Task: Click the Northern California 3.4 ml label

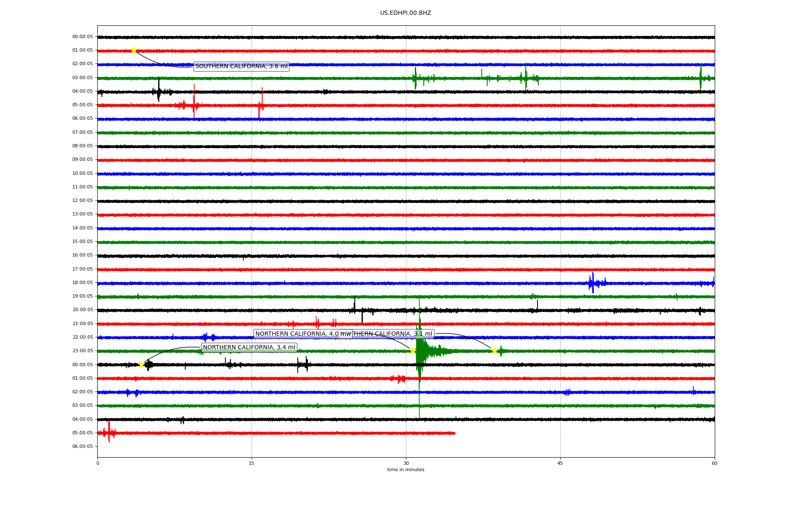Action: 249,348
